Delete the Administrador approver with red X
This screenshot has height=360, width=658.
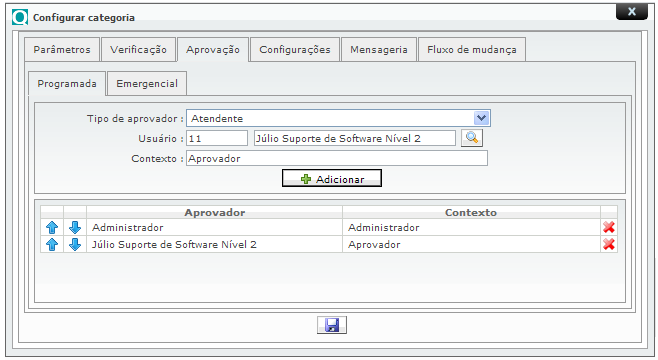(x=608, y=227)
